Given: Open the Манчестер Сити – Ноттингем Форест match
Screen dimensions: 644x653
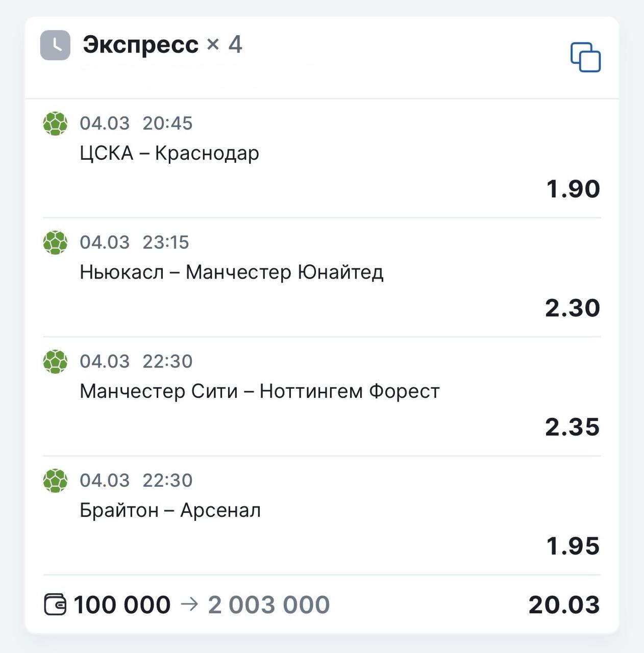Looking at the screenshot, I should pyautogui.click(x=259, y=391).
